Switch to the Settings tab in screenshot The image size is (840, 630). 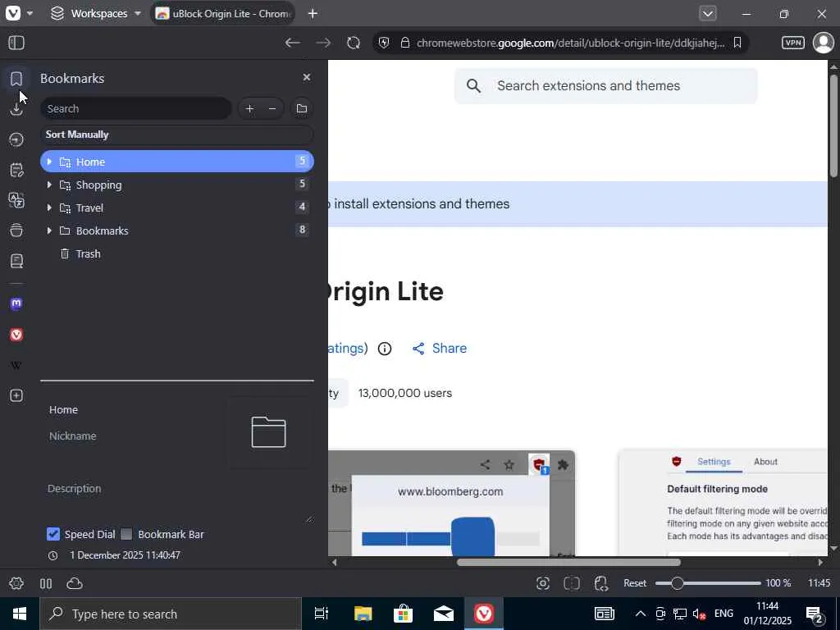click(714, 462)
